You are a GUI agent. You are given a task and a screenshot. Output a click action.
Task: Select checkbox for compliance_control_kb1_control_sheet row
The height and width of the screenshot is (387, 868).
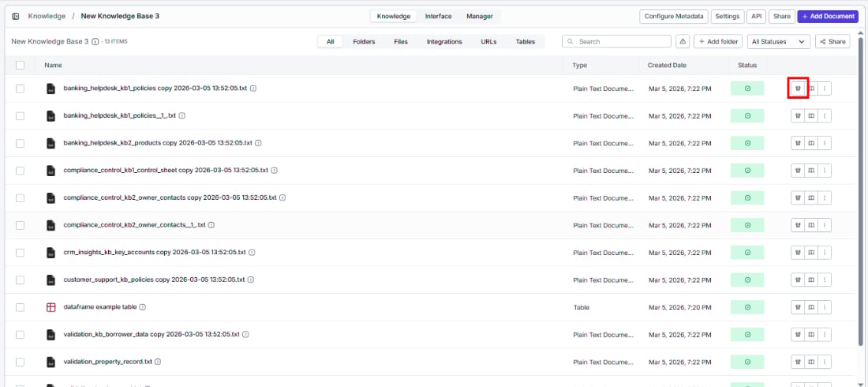[20, 171]
